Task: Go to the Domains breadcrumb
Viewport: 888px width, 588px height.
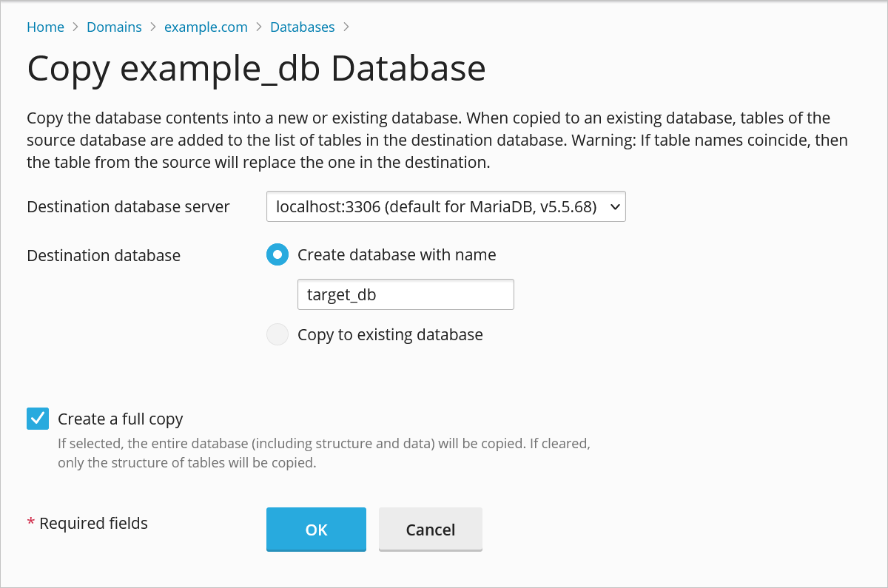Action: point(114,27)
